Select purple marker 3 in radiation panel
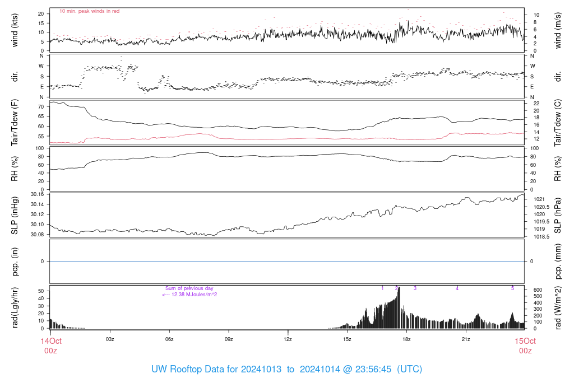Image resolution: width=574 pixels, height=392 pixels. (415, 288)
